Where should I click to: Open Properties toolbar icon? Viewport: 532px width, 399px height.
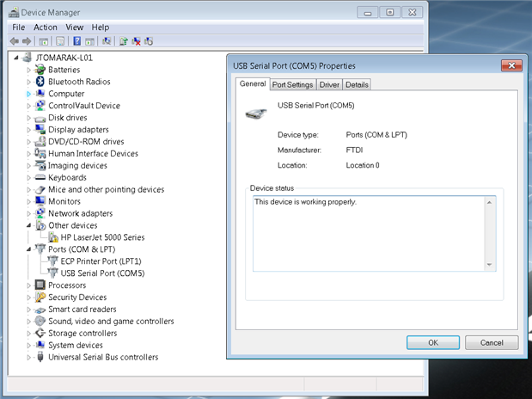[x=60, y=41]
